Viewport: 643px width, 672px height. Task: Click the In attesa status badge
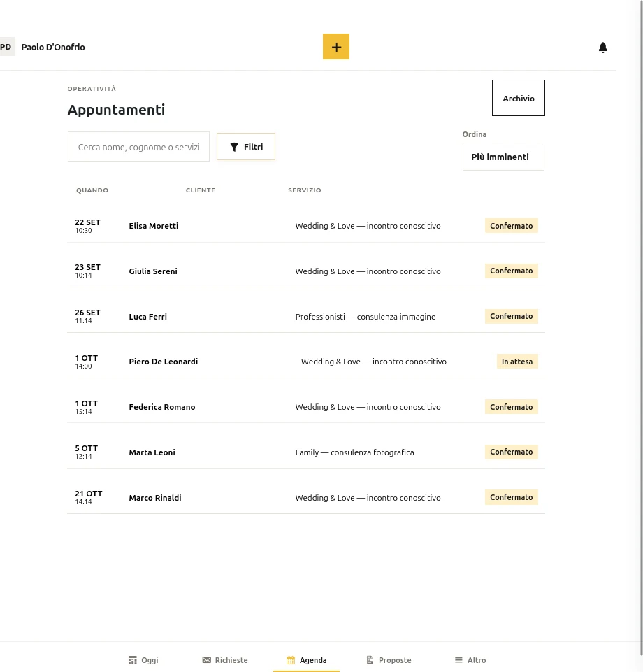click(517, 362)
